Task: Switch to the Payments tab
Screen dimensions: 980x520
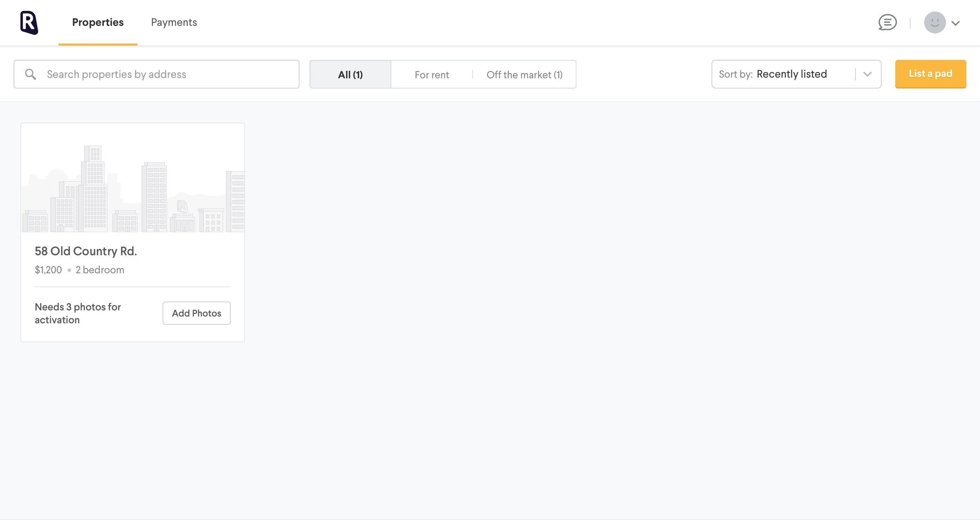Action: pos(174,22)
